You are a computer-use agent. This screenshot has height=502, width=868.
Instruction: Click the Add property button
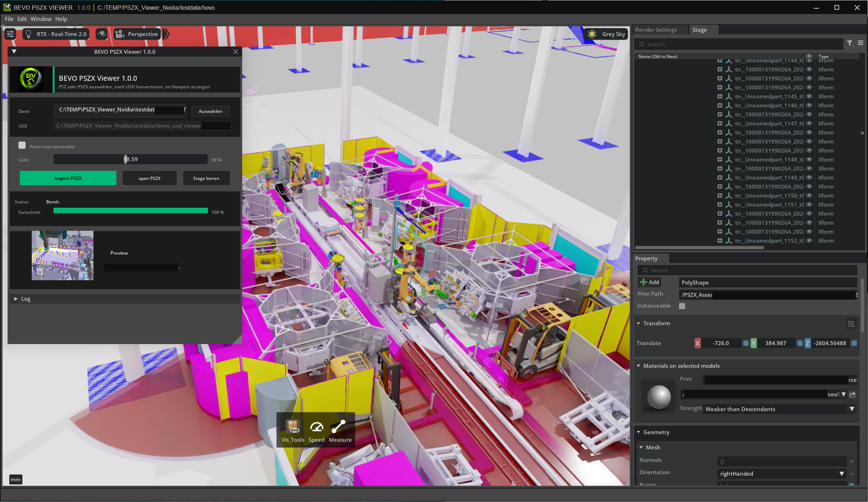[x=650, y=282]
